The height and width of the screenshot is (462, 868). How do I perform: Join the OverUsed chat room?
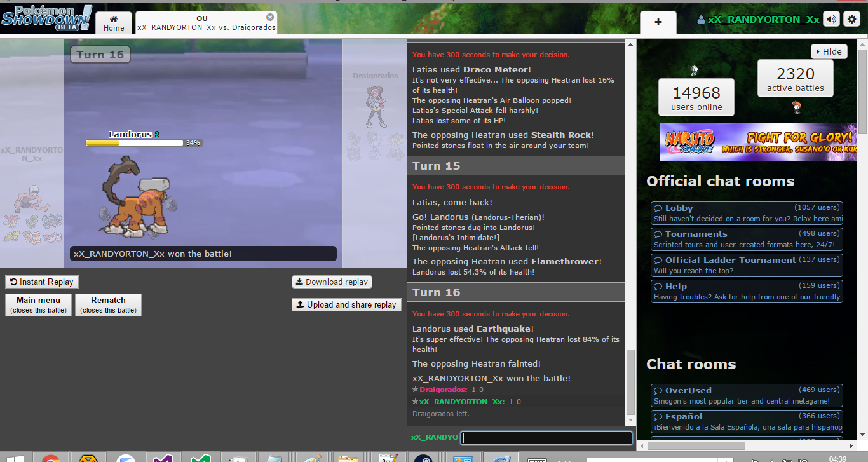pyautogui.click(x=747, y=395)
